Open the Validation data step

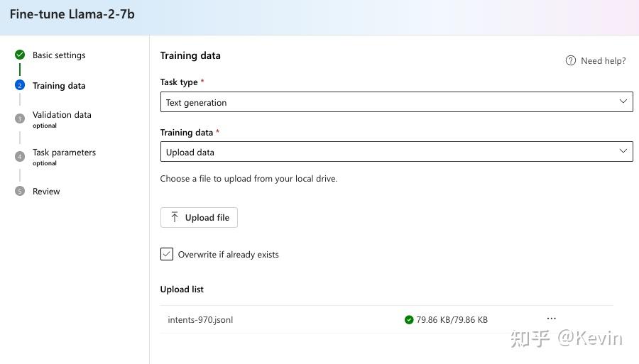pos(62,115)
